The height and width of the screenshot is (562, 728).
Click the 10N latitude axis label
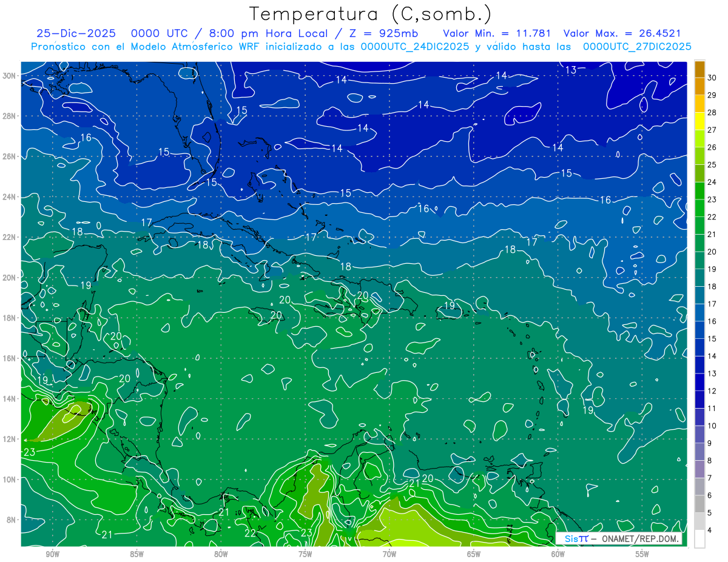pos(10,479)
